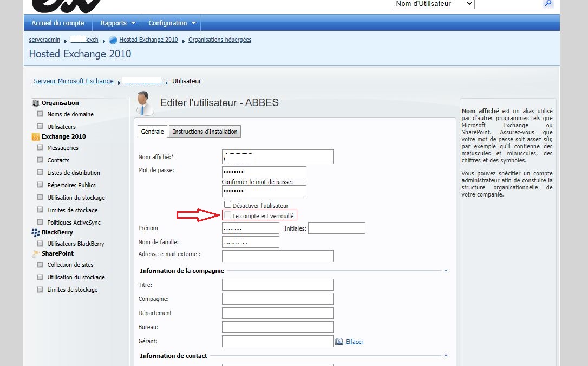Click the user avatar icon beside the title
This screenshot has width=588, height=366.
click(x=145, y=103)
